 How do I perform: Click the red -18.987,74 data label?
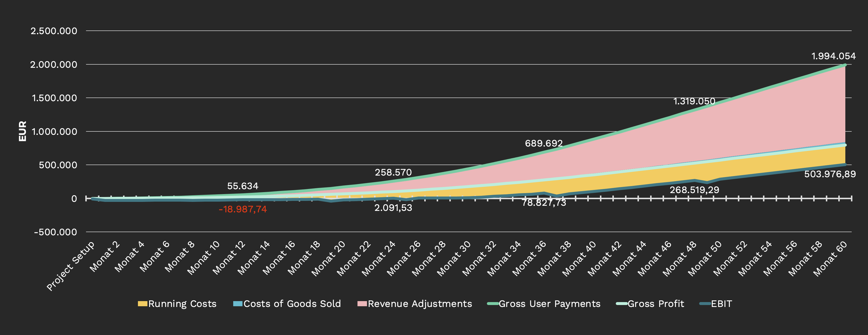pos(243,209)
